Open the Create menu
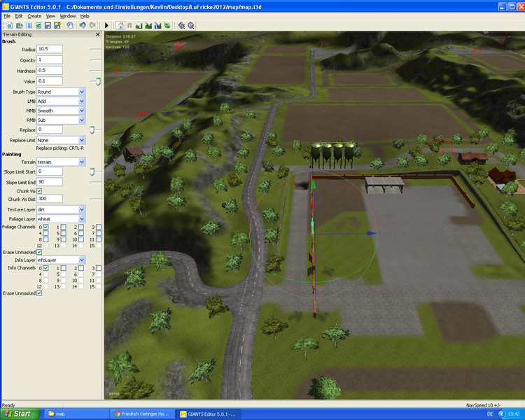The height and width of the screenshot is (420, 525). [34, 16]
